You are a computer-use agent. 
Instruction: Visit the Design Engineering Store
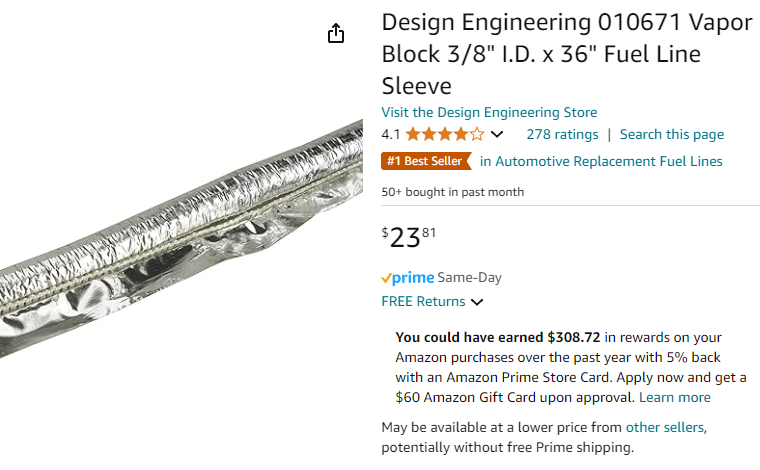[x=489, y=112]
